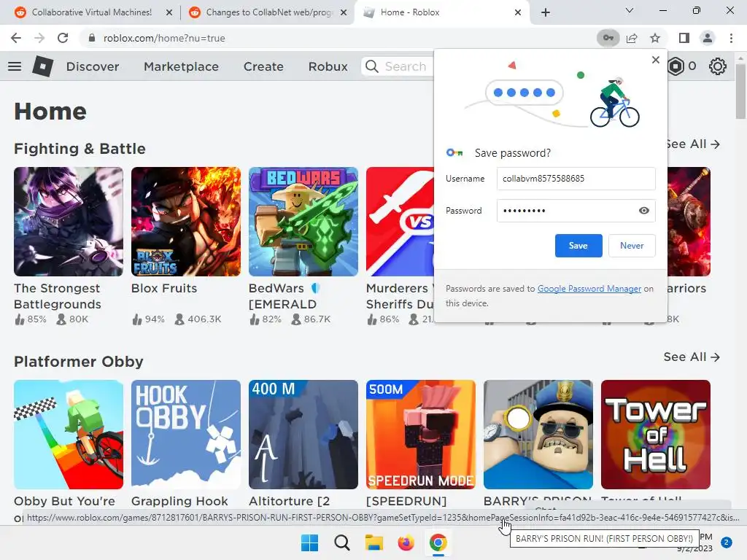Open the tab search dropdown chevron

tap(630, 10)
